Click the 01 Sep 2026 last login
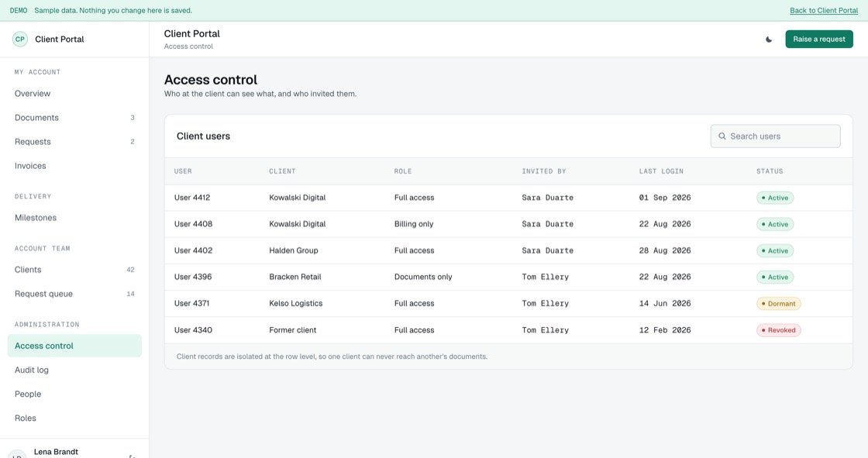This screenshot has width=868, height=458. [665, 198]
